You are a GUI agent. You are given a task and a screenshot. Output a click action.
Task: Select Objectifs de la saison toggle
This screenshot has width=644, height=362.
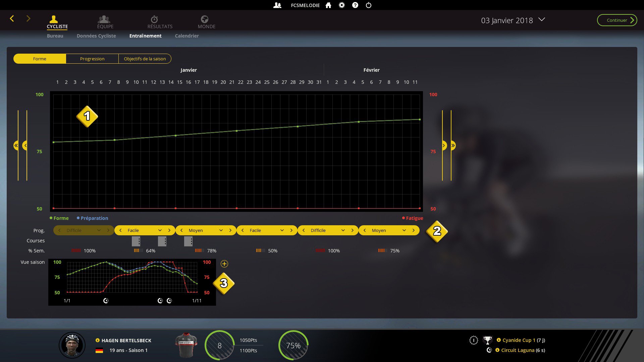point(145,59)
